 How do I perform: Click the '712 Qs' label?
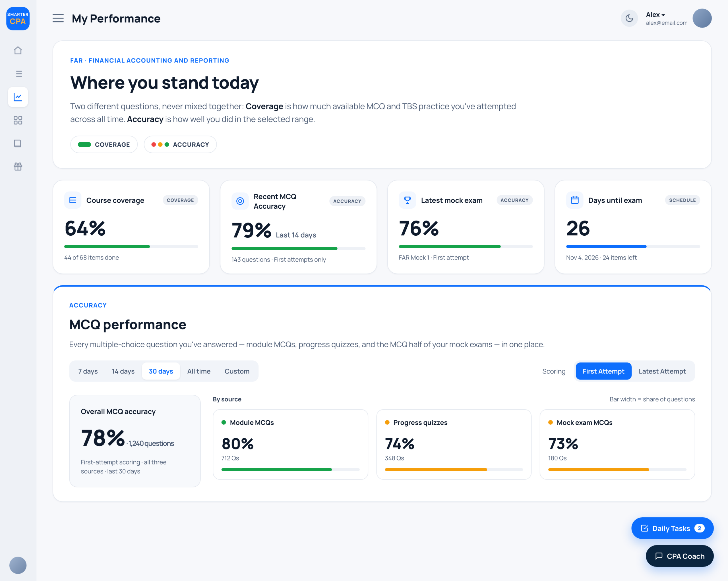tap(230, 458)
